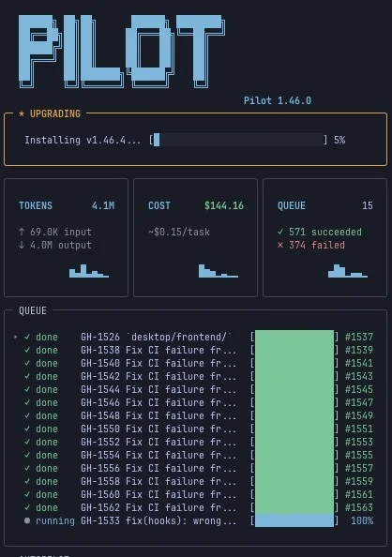This screenshot has width=392, height=557.
Task: Click the #1563 reference
Action: tap(359, 507)
